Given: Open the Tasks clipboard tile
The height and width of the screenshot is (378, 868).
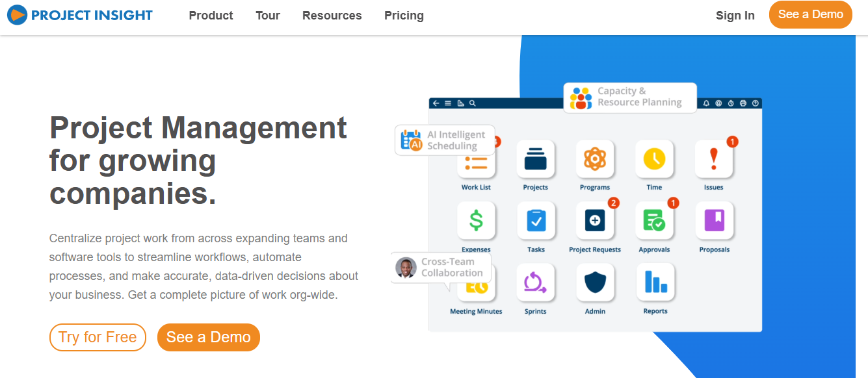Looking at the screenshot, I should [x=536, y=221].
